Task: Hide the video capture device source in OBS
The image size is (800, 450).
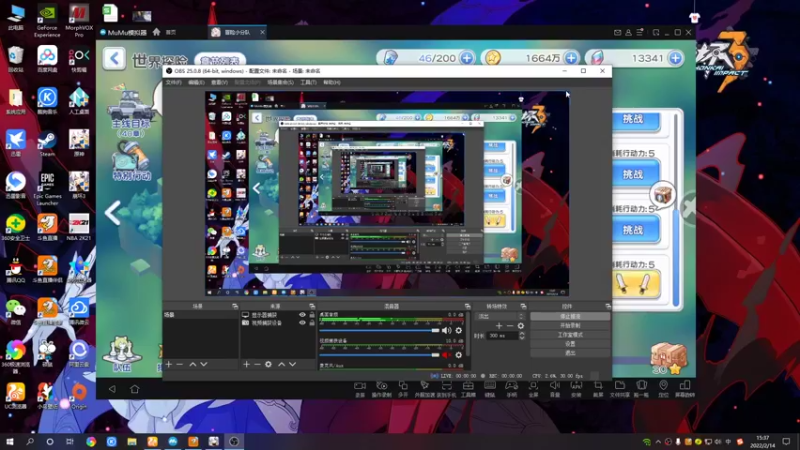Action: [x=302, y=323]
